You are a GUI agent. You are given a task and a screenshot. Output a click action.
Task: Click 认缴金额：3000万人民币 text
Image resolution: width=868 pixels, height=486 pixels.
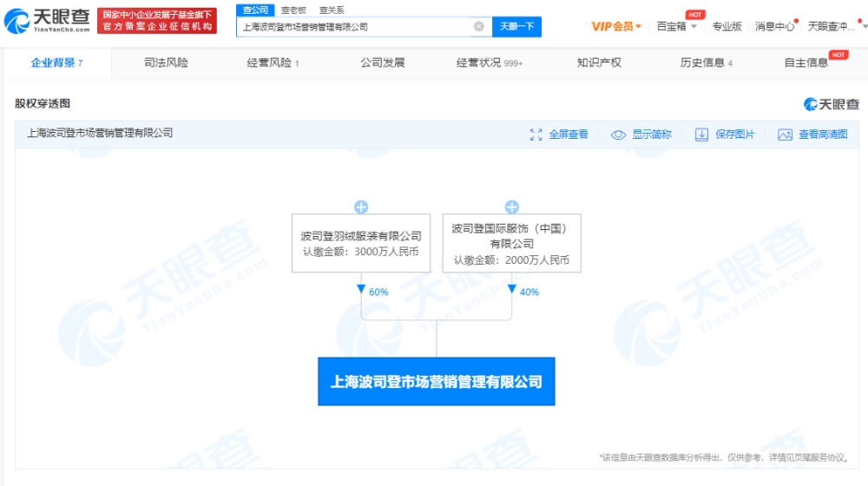pyautogui.click(x=360, y=252)
